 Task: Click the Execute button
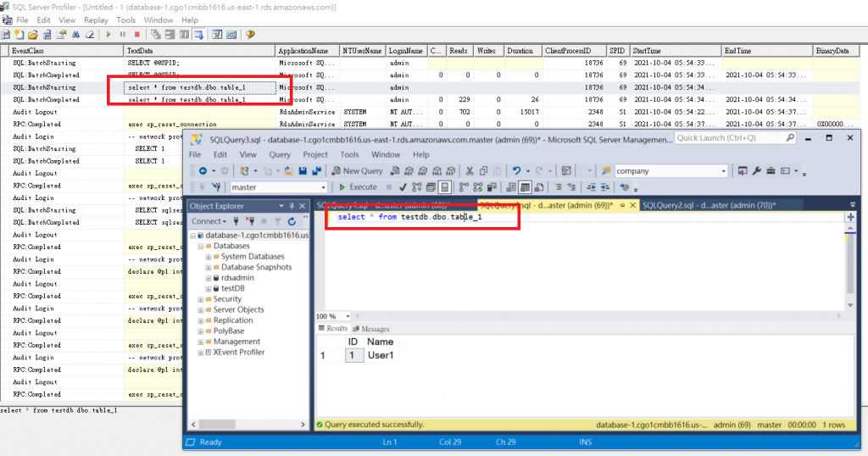pos(357,187)
